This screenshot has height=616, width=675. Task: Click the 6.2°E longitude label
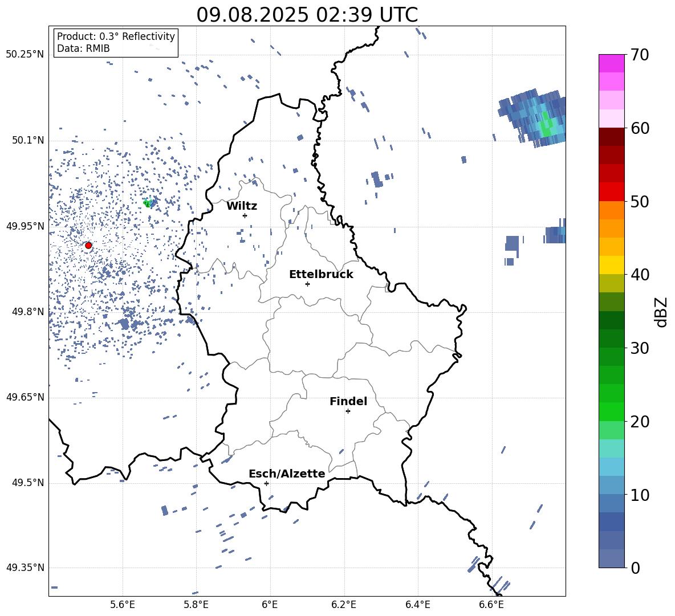pos(344,605)
